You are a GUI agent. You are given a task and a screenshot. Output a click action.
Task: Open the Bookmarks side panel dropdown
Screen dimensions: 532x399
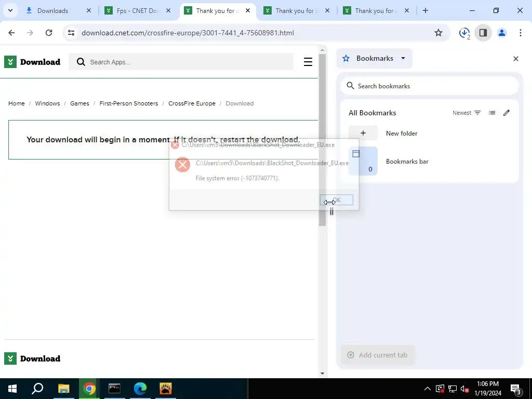click(374, 58)
